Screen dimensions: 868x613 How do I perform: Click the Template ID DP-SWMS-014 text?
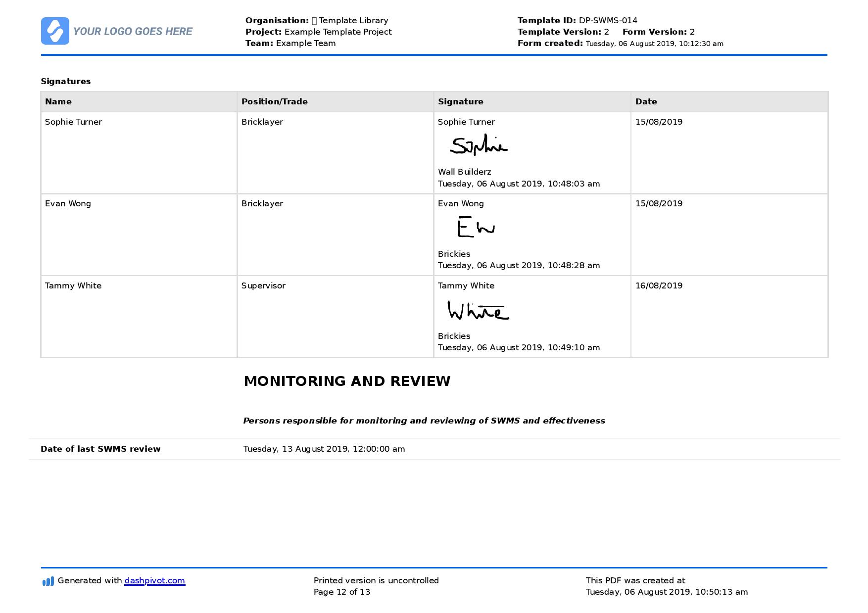pos(578,21)
